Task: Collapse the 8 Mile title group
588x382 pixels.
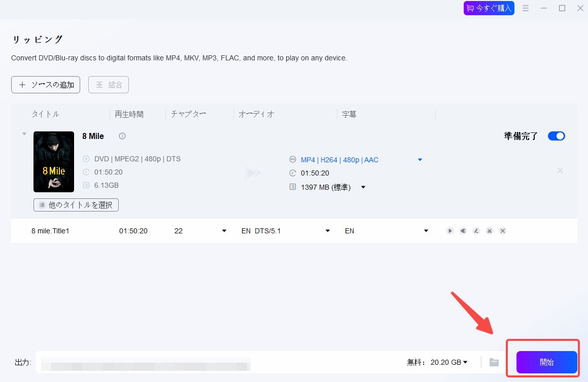Action: pyautogui.click(x=24, y=134)
